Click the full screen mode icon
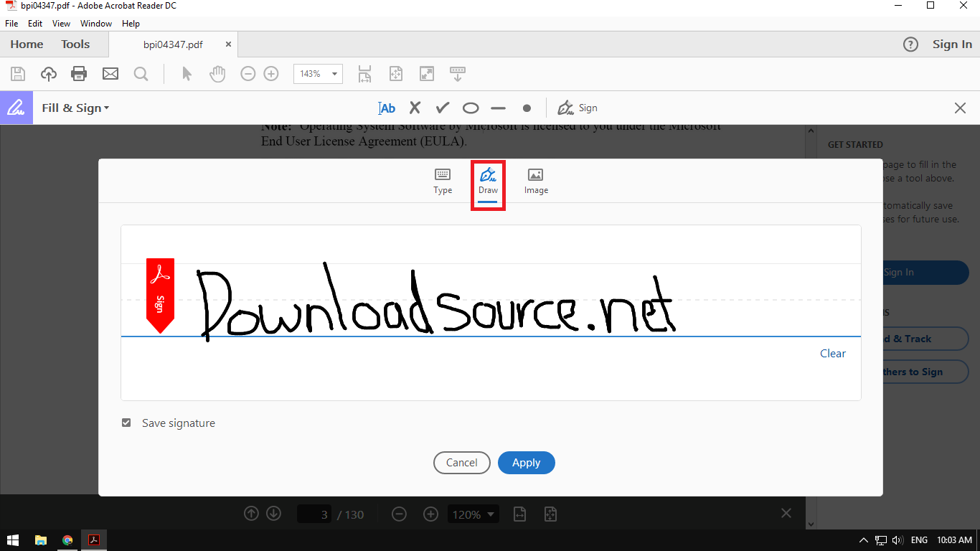The height and width of the screenshot is (551, 980). coord(427,73)
